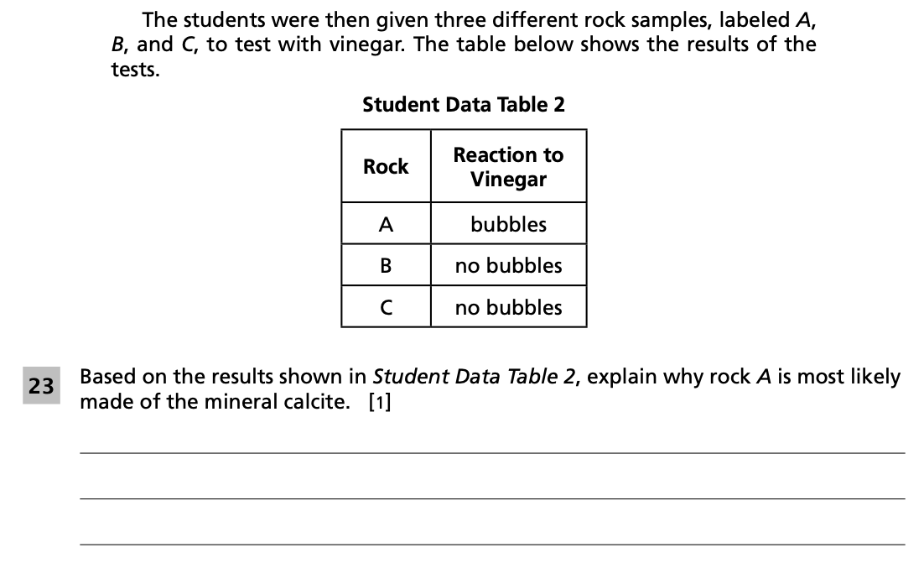Screen dimensions: 924x579
Task: Click the gray question number 23 box
Action: pyautogui.click(x=40, y=386)
